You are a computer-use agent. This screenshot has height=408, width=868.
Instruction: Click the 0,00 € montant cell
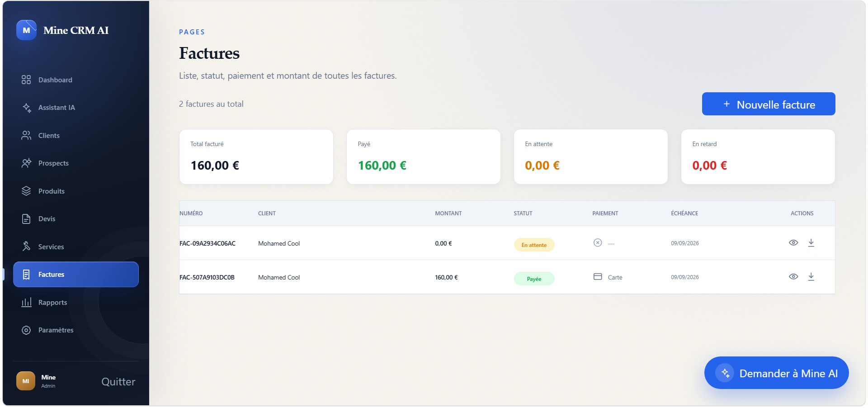click(443, 243)
